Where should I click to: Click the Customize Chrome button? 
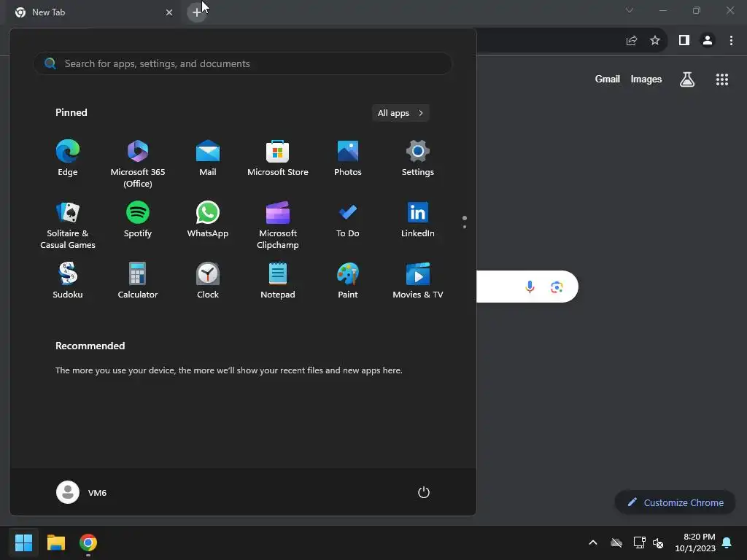(x=675, y=502)
